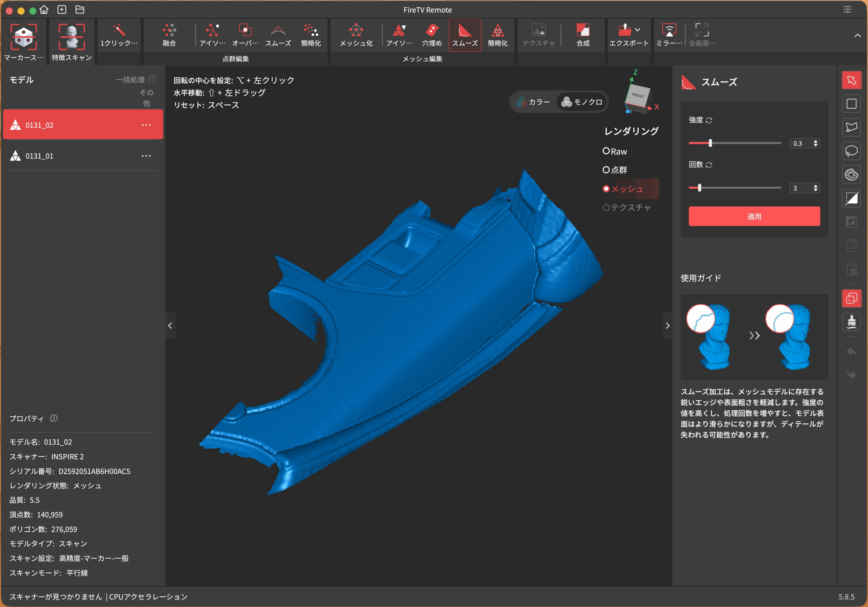Switch the display to カラー mode
The image size is (868, 607).
(x=533, y=102)
